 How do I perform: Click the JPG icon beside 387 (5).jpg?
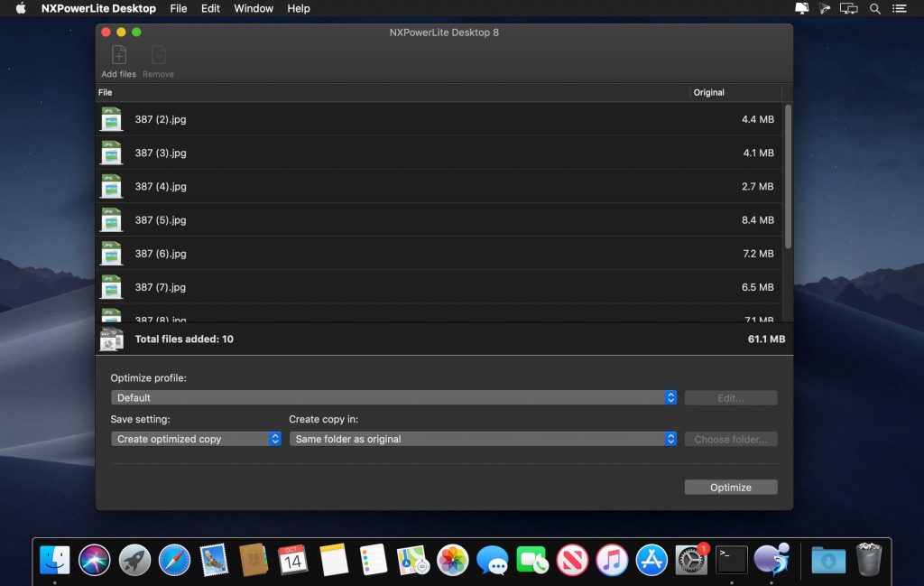click(111, 219)
